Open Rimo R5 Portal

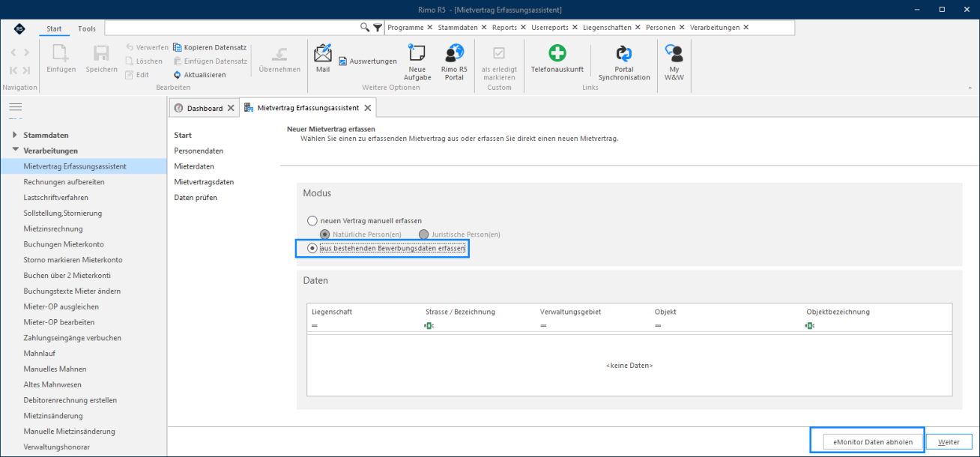(x=454, y=62)
